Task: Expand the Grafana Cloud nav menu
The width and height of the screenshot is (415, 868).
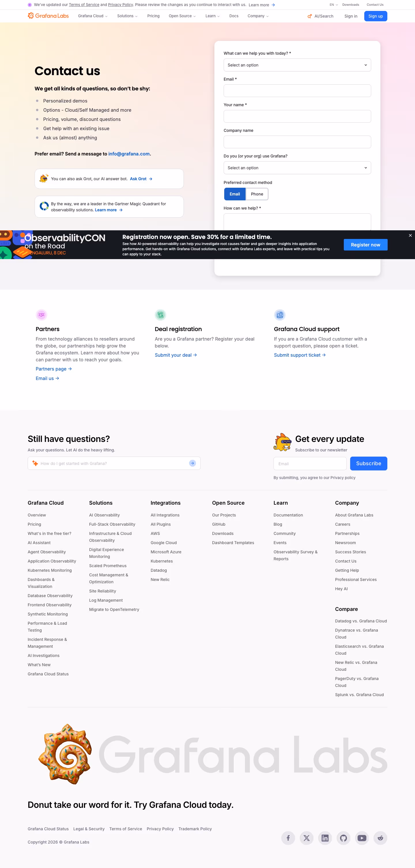Action: coord(93,16)
